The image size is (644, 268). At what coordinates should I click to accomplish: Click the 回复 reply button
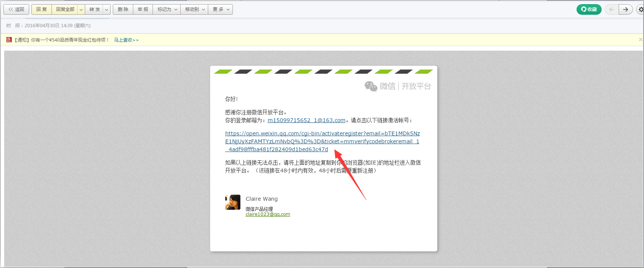coord(42,9)
